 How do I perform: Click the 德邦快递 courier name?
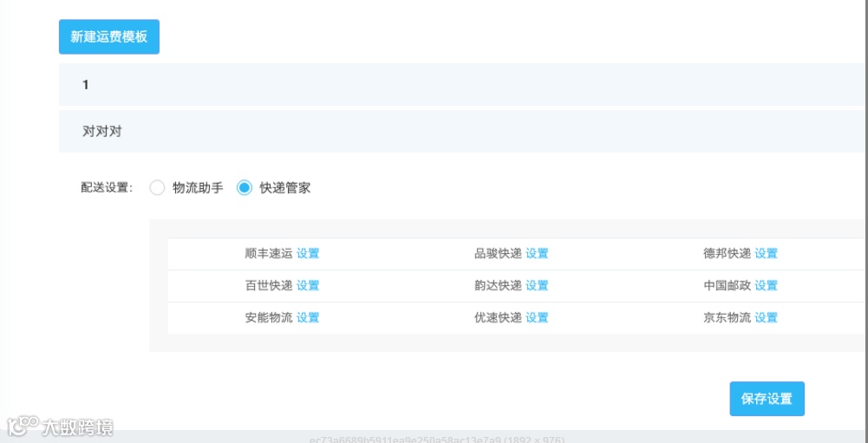click(727, 254)
